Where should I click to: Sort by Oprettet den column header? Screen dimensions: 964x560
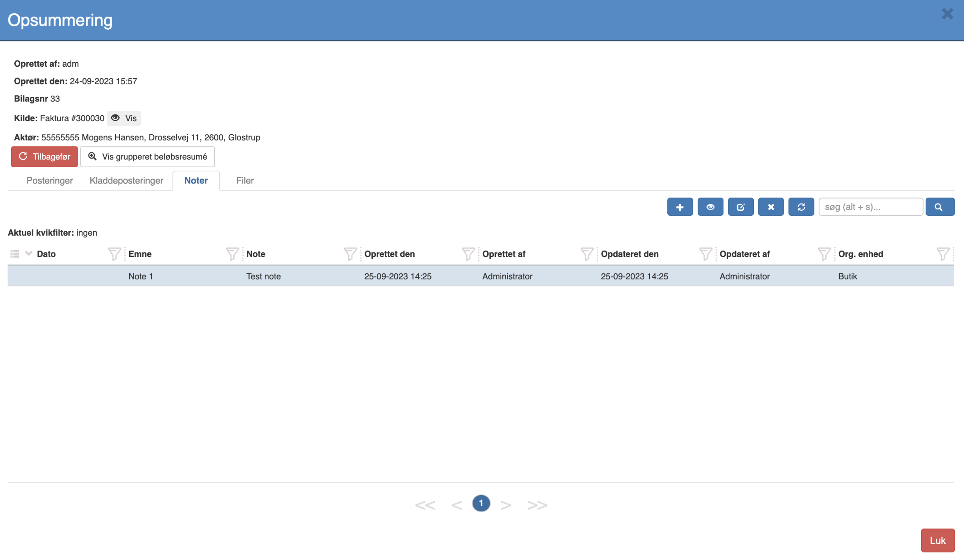[389, 254]
